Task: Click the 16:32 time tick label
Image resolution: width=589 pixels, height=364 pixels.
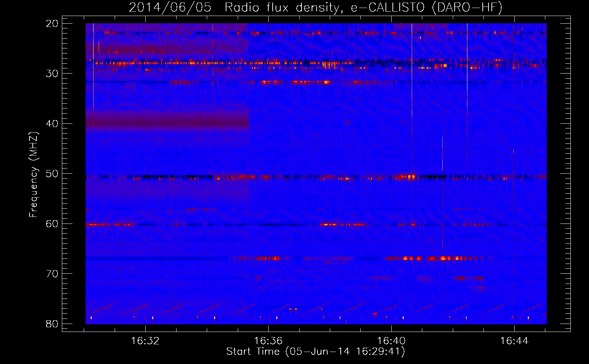Action: click(x=145, y=341)
